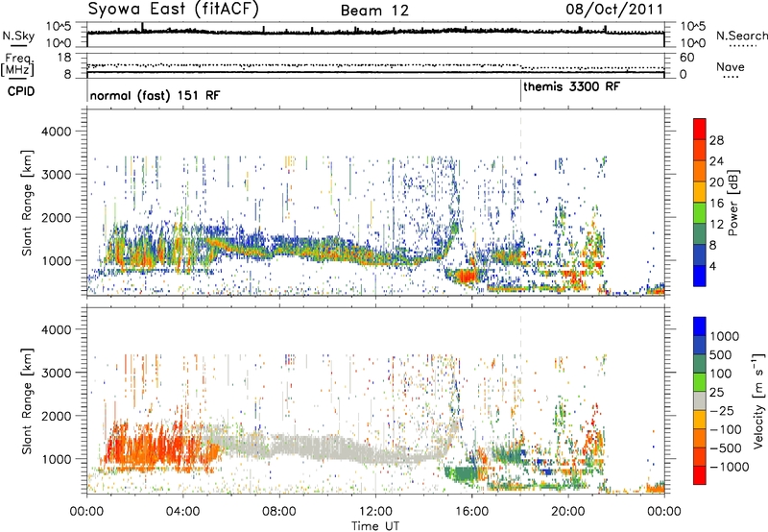
Task: Click the '18' frequency axis tick
Action: 64,57
